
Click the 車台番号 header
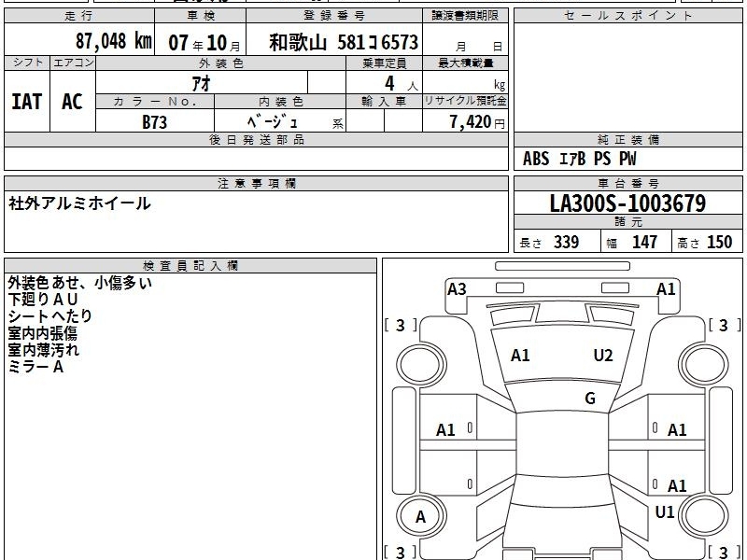[x=627, y=183]
